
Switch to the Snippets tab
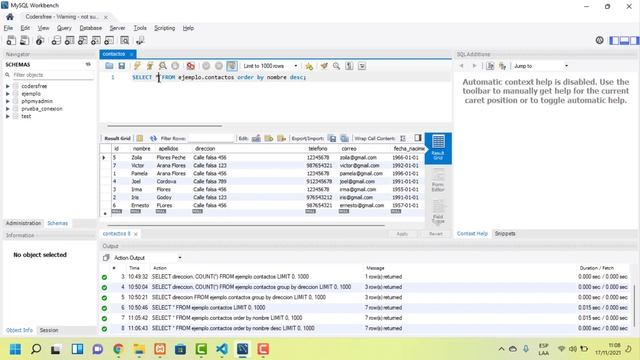point(505,233)
